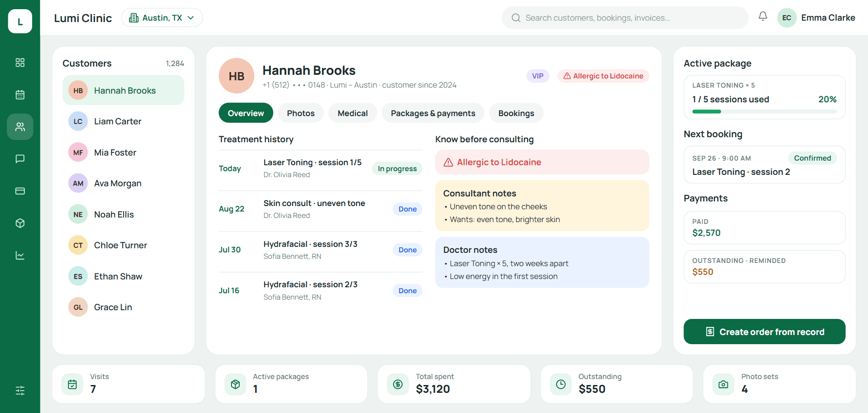
Task: Select the Overview tab
Action: point(246,113)
